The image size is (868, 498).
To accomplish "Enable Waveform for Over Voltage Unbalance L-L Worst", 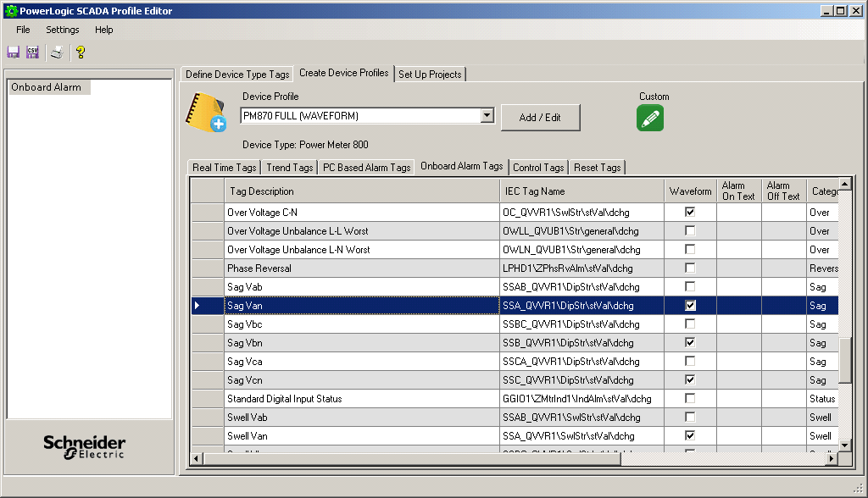I will coord(690,230).
